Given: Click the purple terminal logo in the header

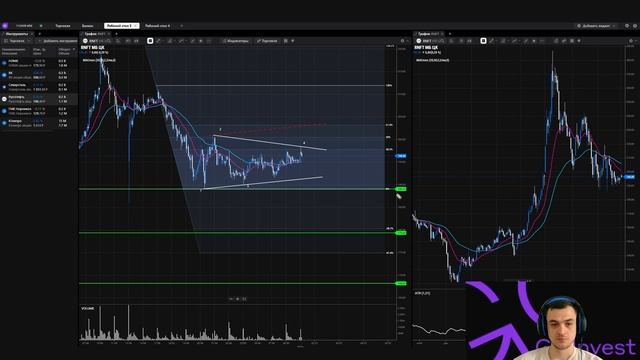Looking at the screenshot, I should click(x=5, y=26).
